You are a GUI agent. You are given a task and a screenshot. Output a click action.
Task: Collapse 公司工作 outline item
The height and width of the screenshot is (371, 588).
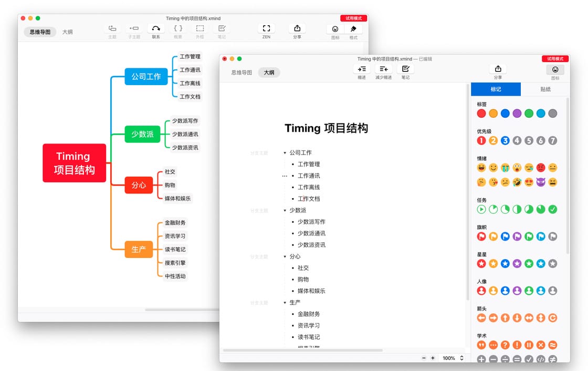(x=285, y=153)
